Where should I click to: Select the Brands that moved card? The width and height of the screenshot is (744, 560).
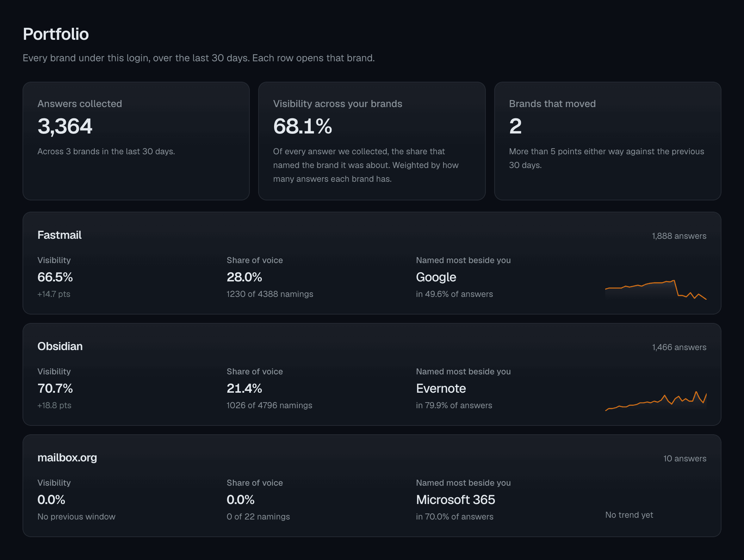pyautogui.click(x=608, y=141)
